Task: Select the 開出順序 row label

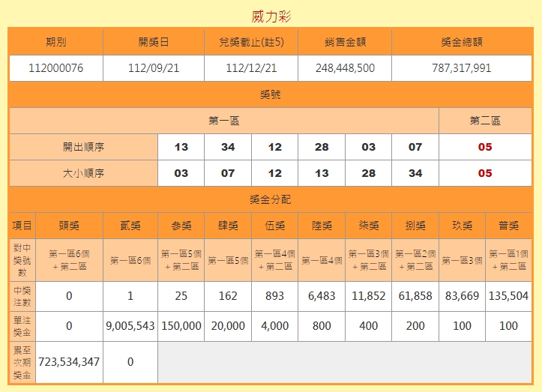Action: (x=83, y=147)
